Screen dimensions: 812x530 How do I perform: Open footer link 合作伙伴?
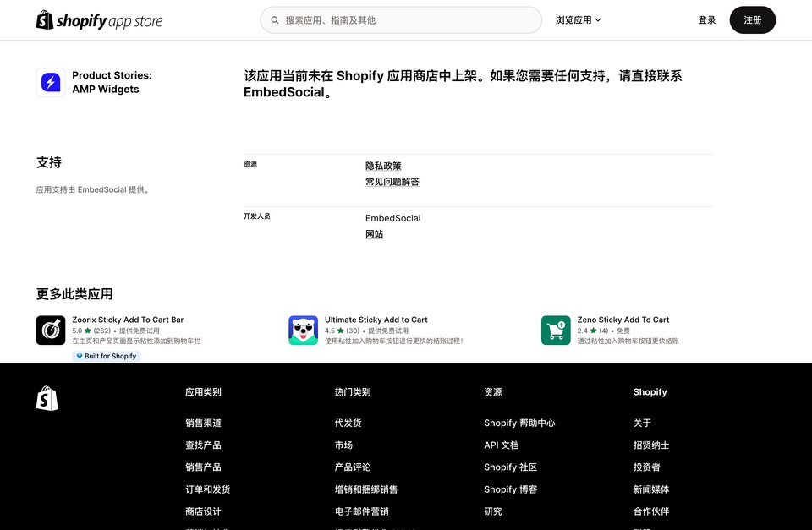click(651, 511)
